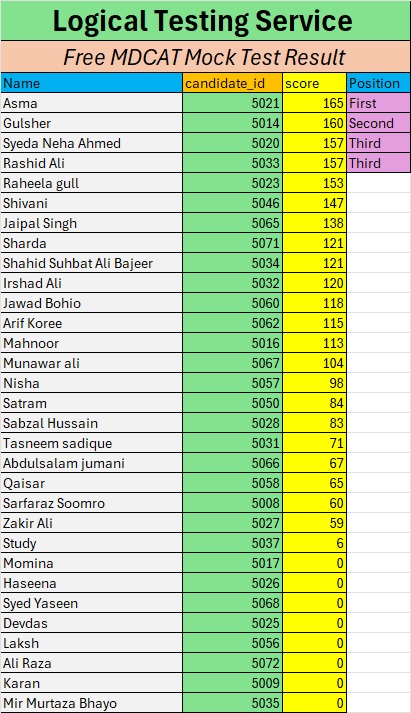411x713 pixels.
Task: Select the Shahid Suhbat Ali Bajeer cell
Action: tap(92, 263)
